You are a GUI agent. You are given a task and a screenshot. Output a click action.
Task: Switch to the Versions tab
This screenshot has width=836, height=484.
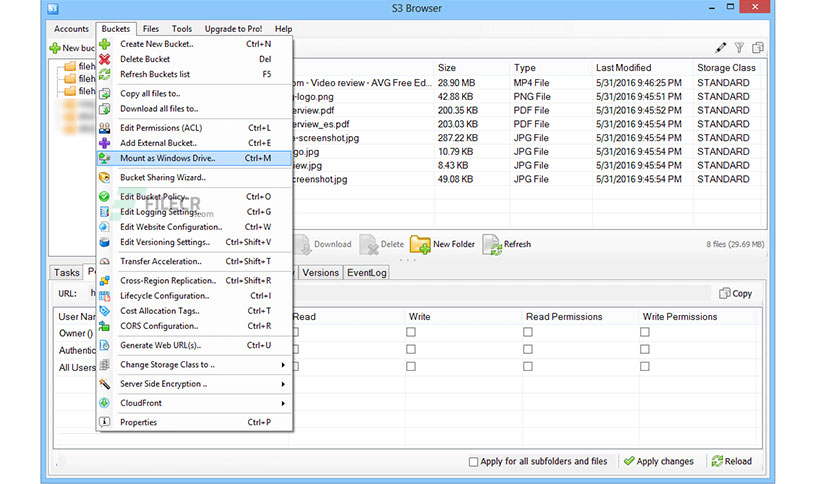point(320,272)
